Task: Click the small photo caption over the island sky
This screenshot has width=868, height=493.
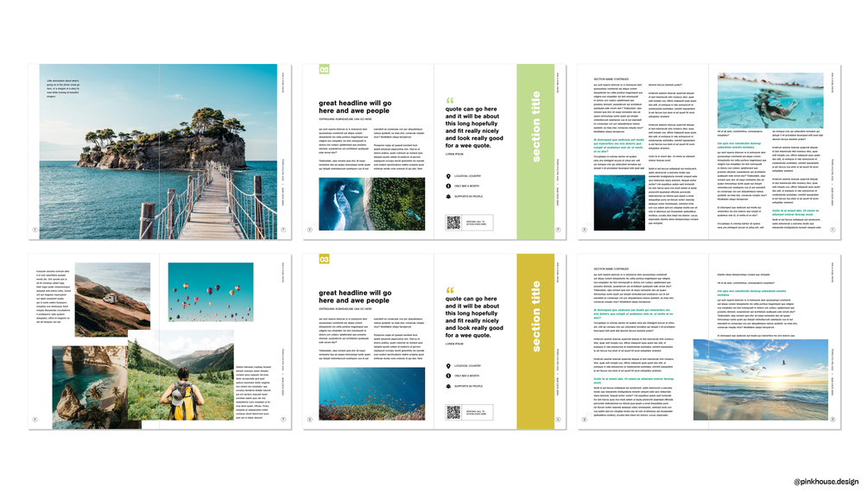Action: click(x=63, y=89)
